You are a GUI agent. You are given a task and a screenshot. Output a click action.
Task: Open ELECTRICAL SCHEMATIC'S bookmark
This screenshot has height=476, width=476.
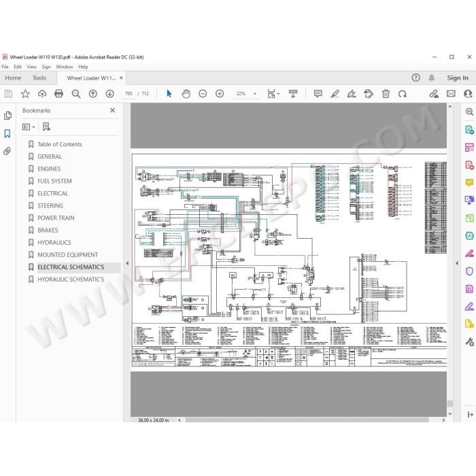(71, 267)
